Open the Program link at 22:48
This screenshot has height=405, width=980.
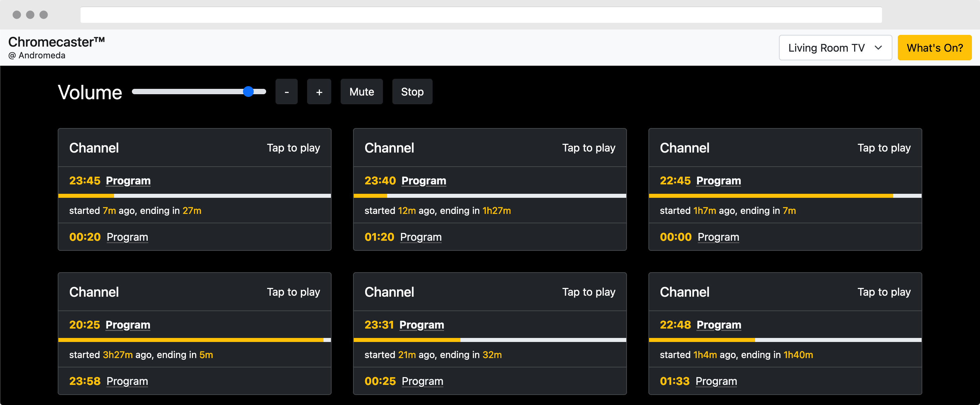(x=719, y=325)
